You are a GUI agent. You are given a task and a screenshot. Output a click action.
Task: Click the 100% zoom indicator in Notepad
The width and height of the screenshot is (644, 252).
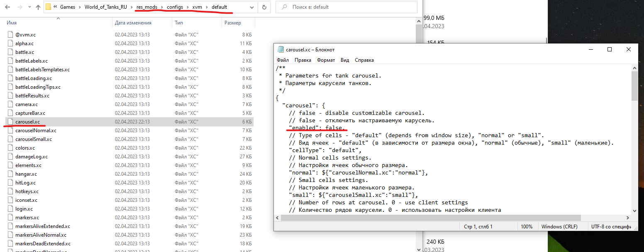coord(527,226)
